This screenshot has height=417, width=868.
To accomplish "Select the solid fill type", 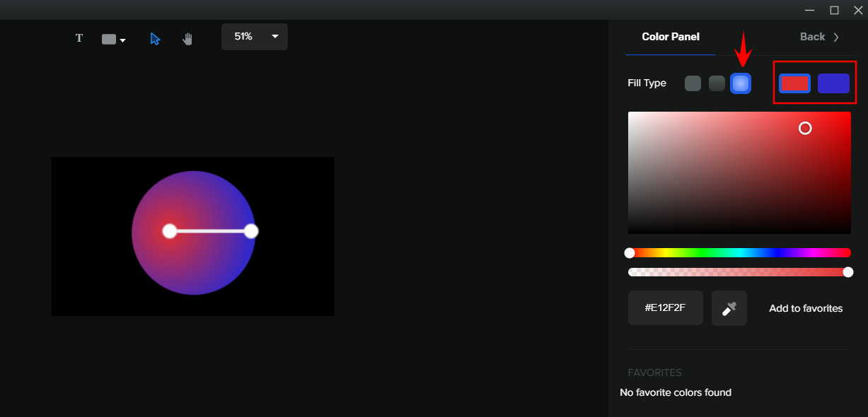I will point(693,83).
